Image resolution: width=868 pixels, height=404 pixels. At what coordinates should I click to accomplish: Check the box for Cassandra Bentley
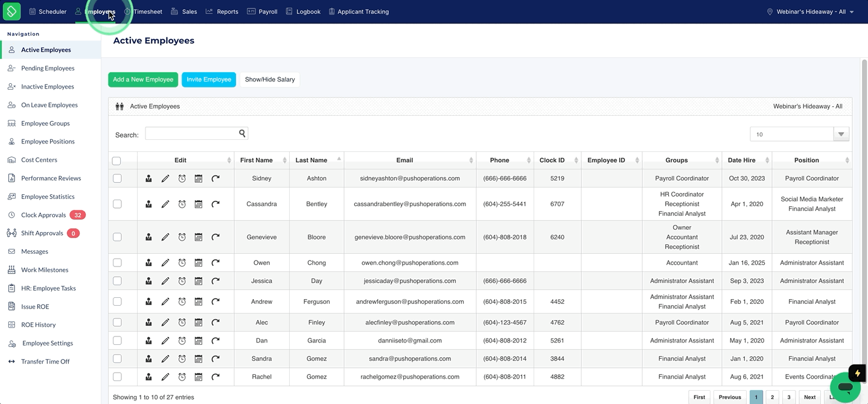click(117, 204)
